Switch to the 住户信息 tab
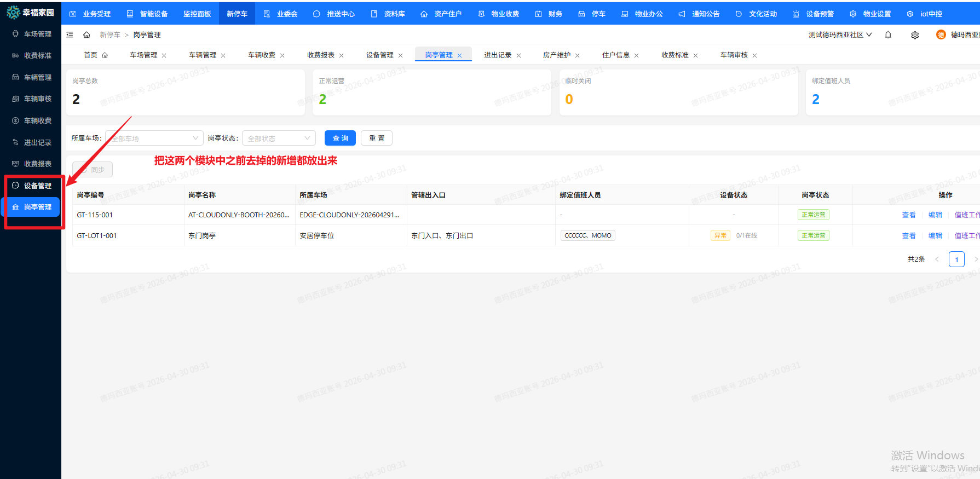The height and width of the screenshot is (479, 980). tap(616, 55)
